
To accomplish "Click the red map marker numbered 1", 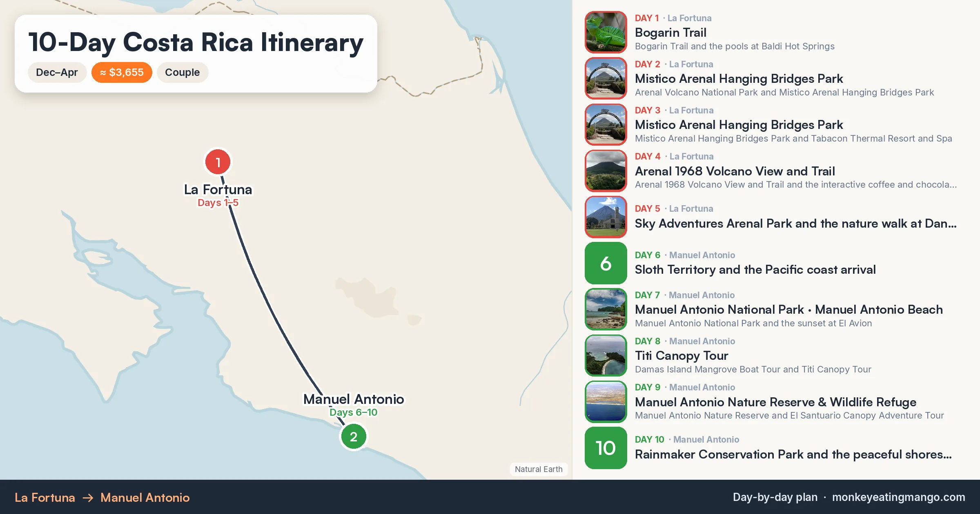I will point(218,162).
